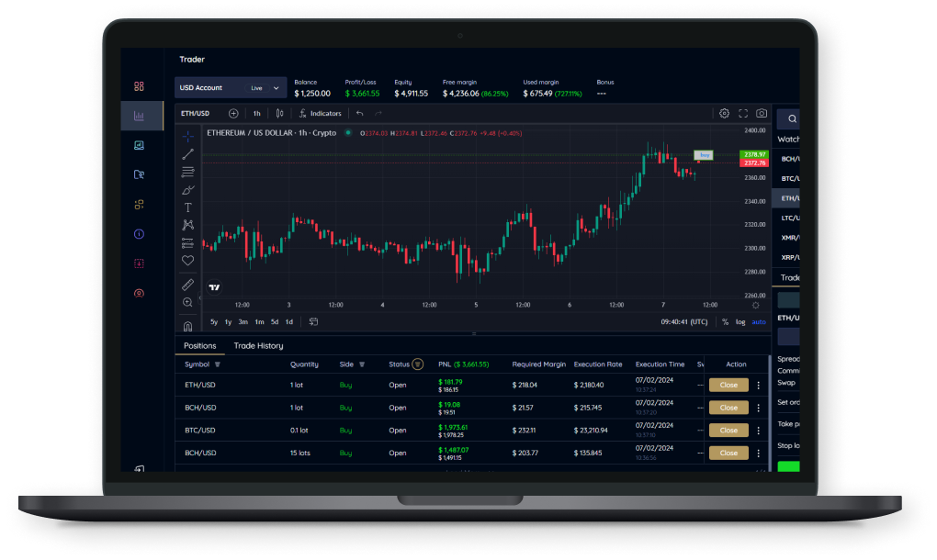Image resolution: width=937 pixels, height=560 pixels.
Task: Select the trend line drawing tool
Action: click(x=187, y=154)
